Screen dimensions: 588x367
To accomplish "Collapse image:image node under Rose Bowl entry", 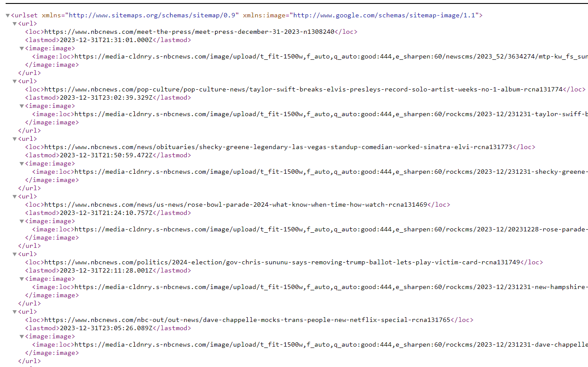I will 21,221.
